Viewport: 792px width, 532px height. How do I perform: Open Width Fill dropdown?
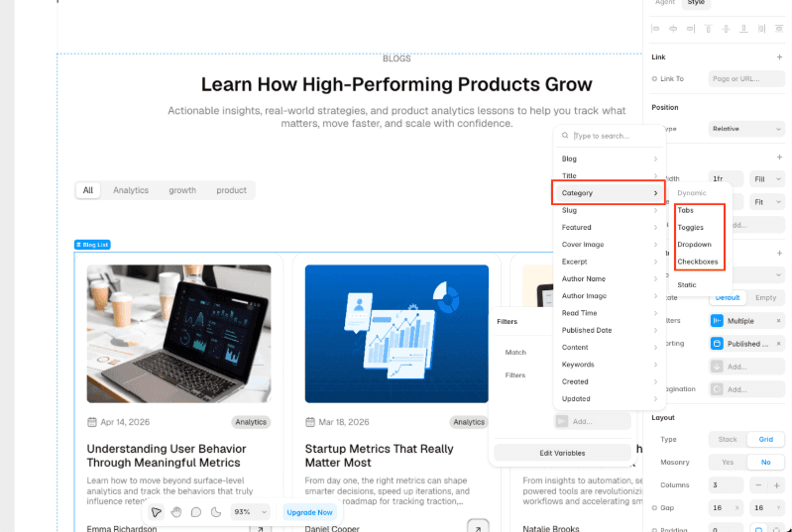click(x=767, y=178)
